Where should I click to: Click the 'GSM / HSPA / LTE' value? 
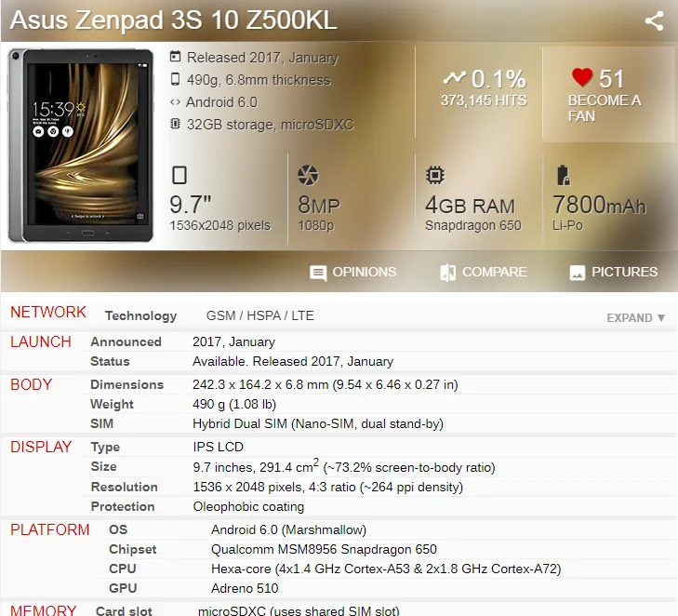coord(259,315)
